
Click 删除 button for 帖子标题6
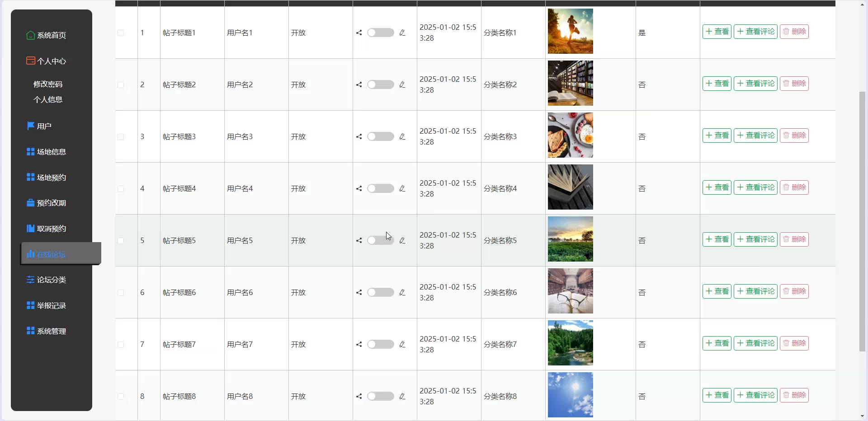pyautogui.click(x=794, y=291)
